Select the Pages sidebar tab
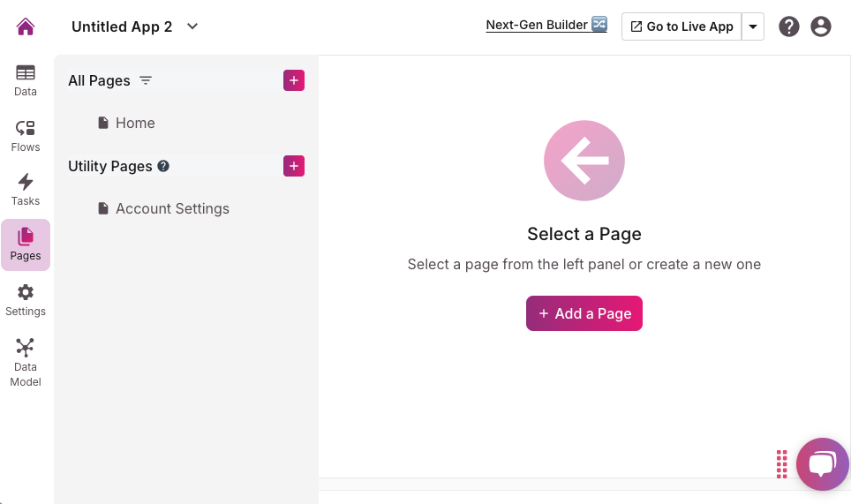 tap(26, 244)
